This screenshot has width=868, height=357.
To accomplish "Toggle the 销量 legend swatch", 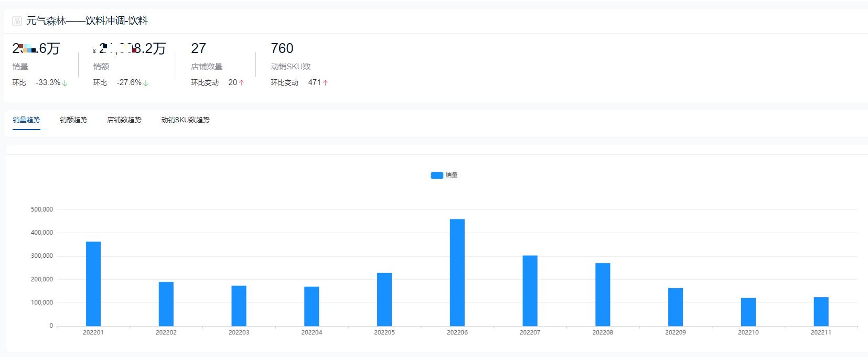I will tap(437, 175).
